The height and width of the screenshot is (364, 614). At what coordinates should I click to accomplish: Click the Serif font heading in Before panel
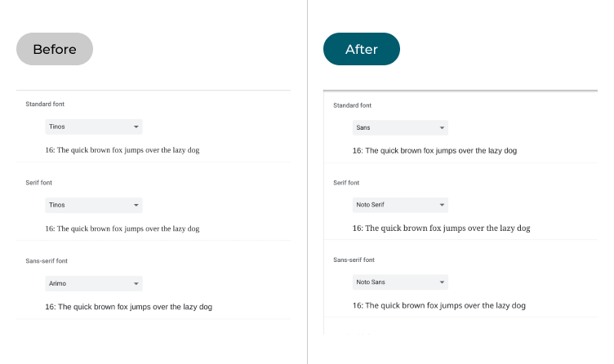39,183
